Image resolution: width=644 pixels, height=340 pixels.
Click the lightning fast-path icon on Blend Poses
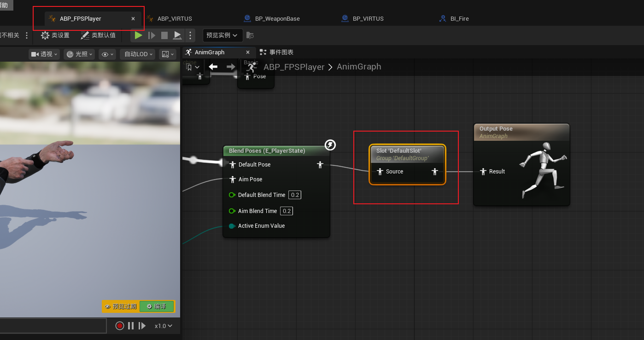330,145
